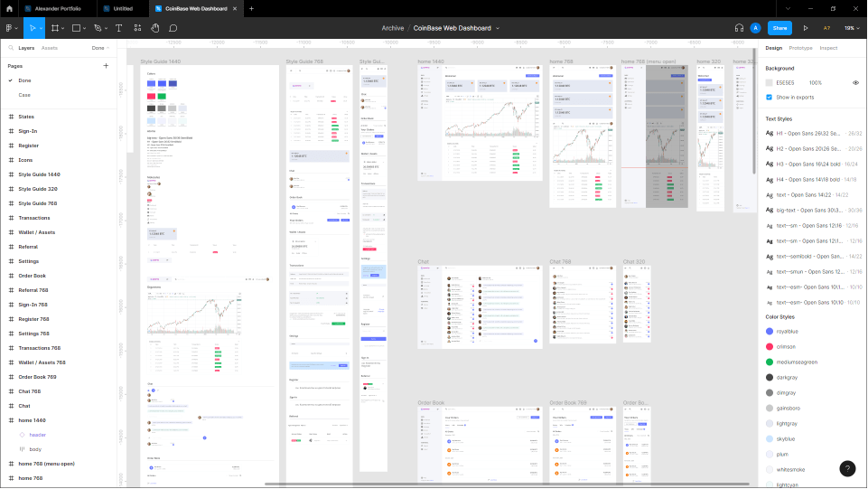Expand the Frame tool options arrow

[63, 28]
